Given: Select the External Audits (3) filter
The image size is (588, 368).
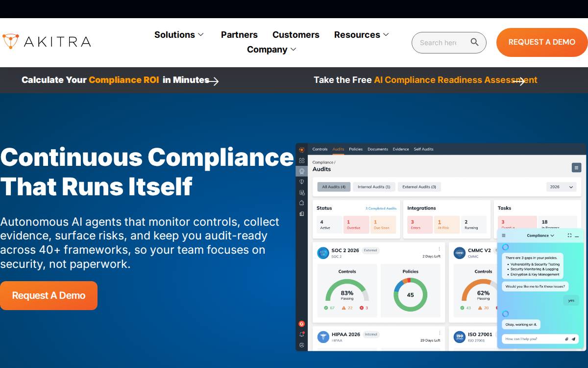Looking at the screenshot, I should (419, 187).
